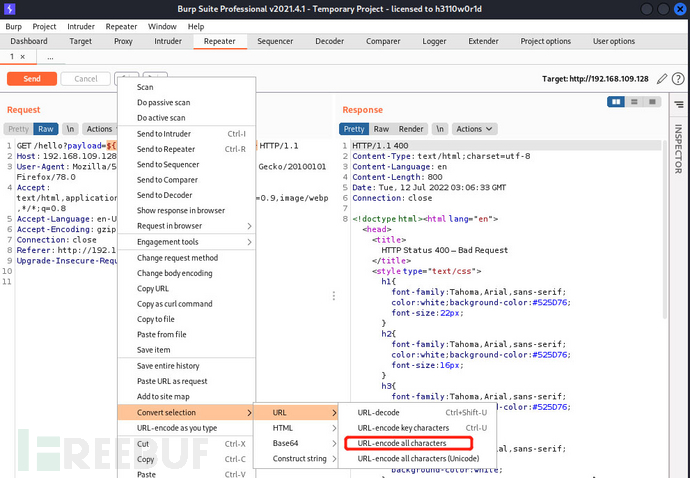The height and width of the screenshot is (478, 690).
Task: Select Change request method
Action: click(x=187, y=258)
